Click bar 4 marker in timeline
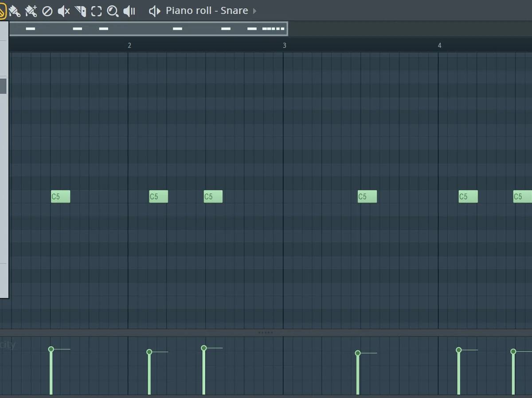The width and height of the screenshot is (532, 398). 439,45
